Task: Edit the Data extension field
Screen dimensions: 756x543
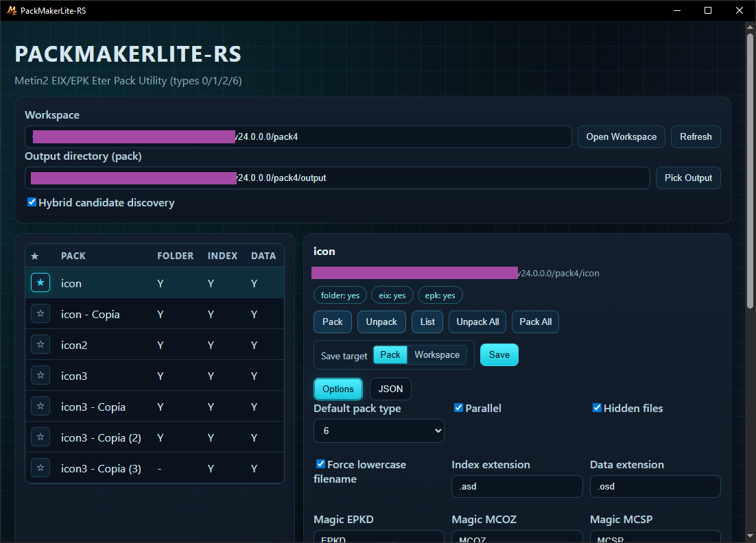Action: coord(655,486)
